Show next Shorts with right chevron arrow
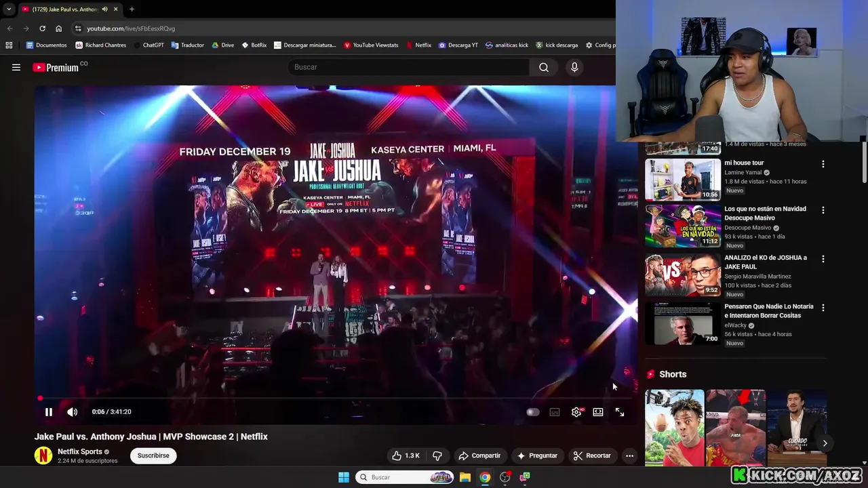 point(825,443)
